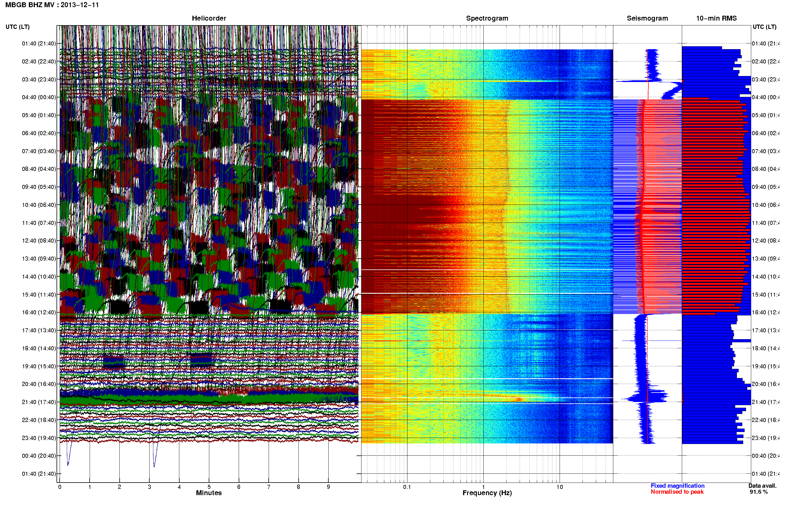Select left time label 00:40 (20:40)

click(39, 456)
